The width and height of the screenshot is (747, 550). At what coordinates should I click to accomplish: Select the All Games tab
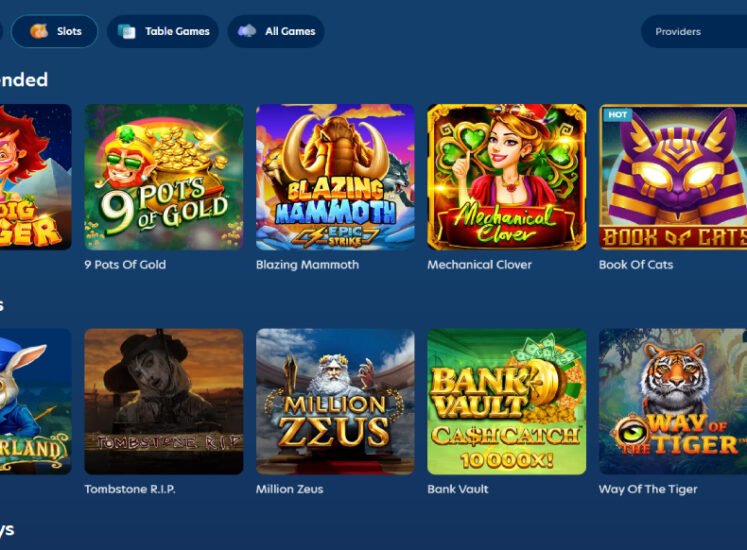[276, 31]
